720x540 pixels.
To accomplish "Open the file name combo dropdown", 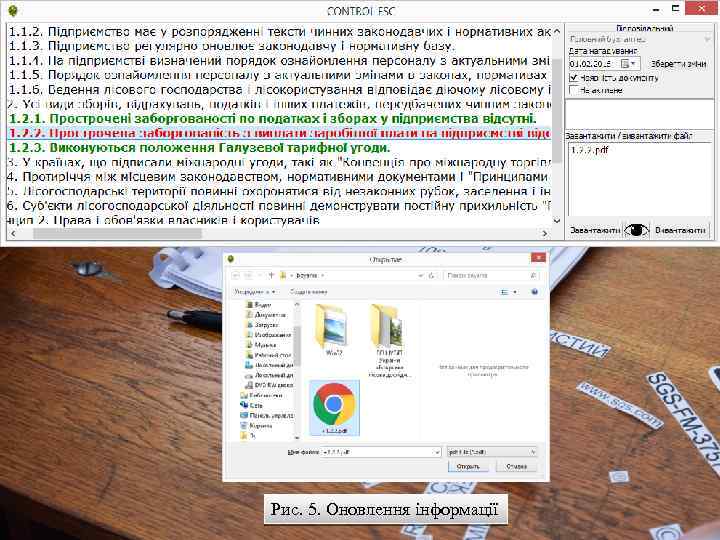I will coord(436,452).
